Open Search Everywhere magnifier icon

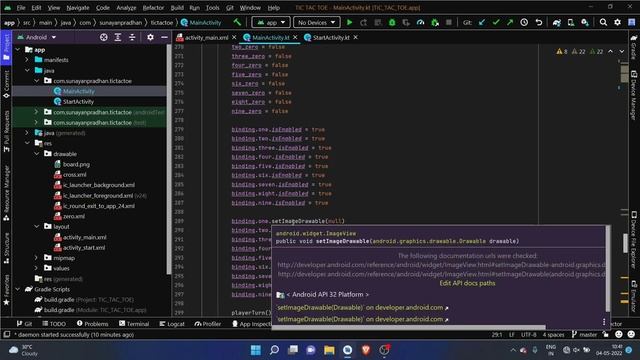pyautogui.click(x=603, y=22)
